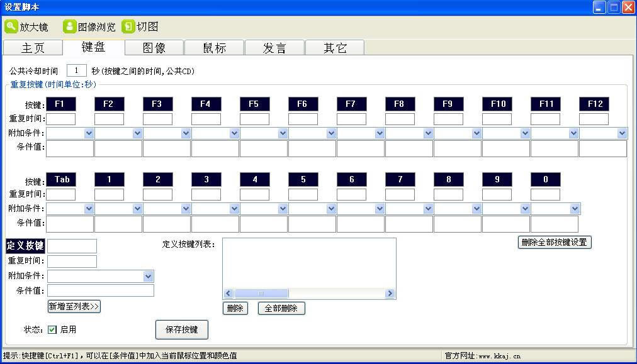Open the 发言 speech tab
Screen dimensions: 637x364
coord(274,47)
